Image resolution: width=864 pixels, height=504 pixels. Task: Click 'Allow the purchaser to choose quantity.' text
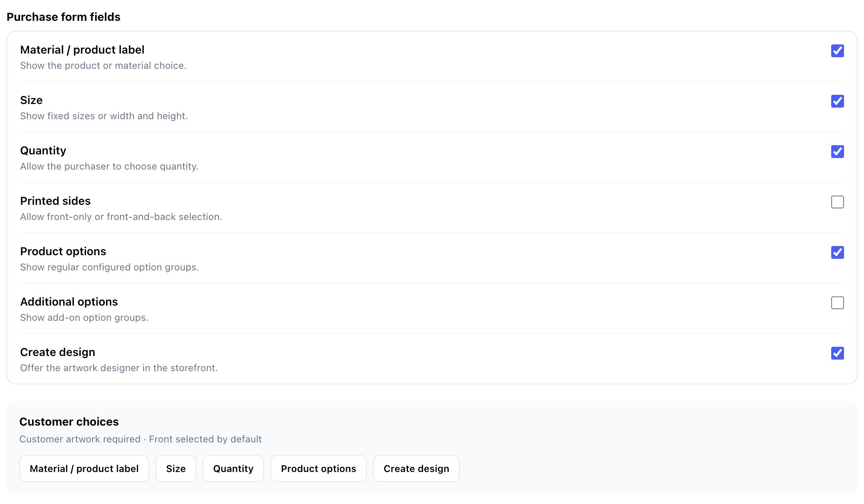(109, 166)
